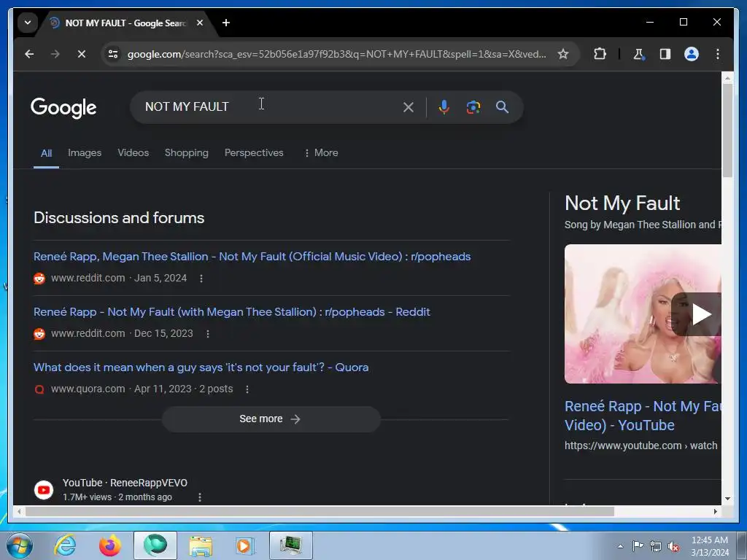Screen dimensions: 747x560
Task: Expand the More search filters menu
Action: [x=321, y=153]
